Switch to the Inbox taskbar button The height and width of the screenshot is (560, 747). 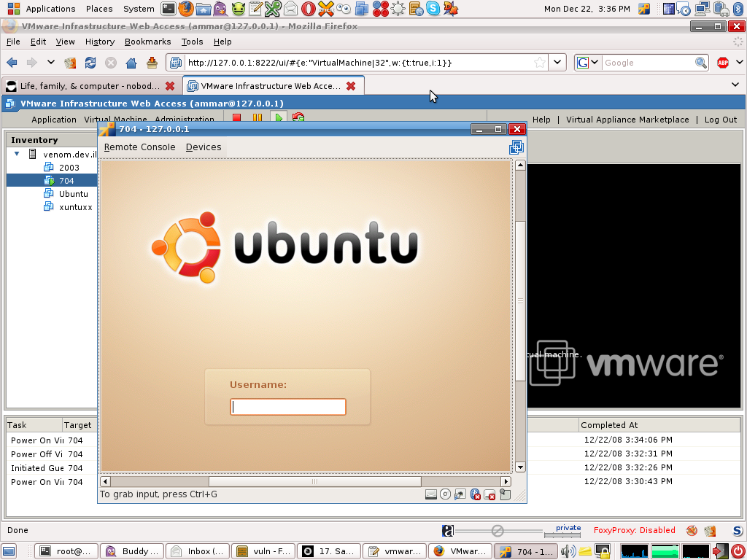click(198, 551)
